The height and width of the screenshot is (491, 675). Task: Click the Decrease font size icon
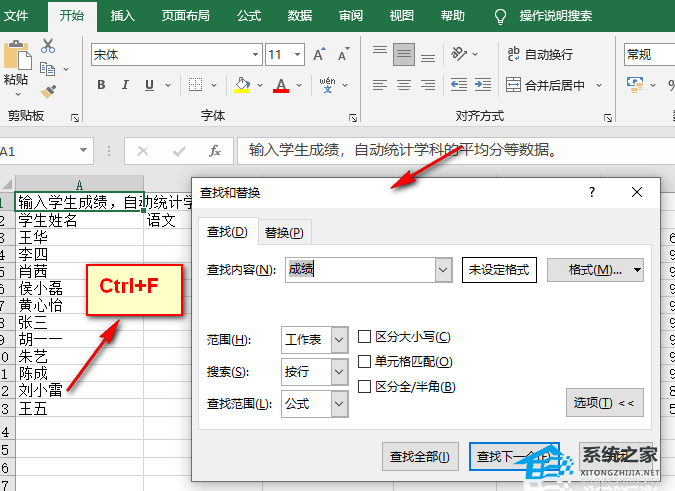tap(344, 54)
